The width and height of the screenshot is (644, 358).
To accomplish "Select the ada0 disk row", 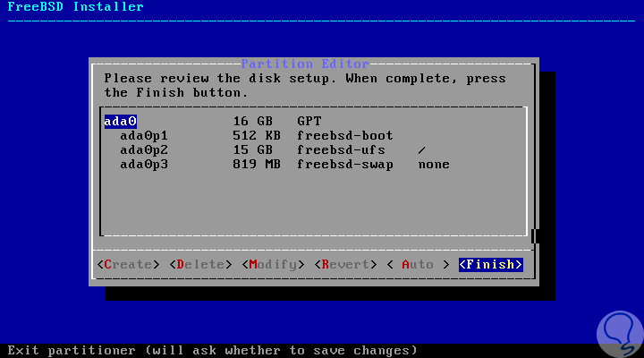I will tap(313, 121).
